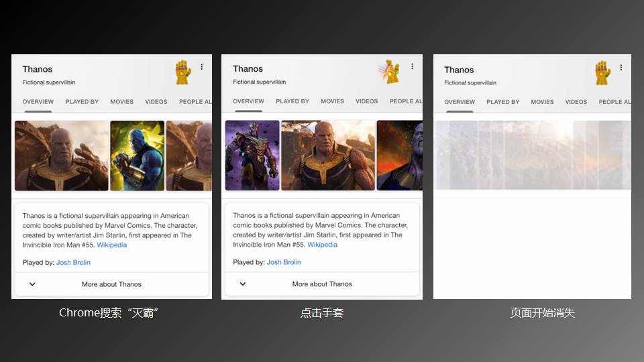The width and height of the screenshot is (644, 362).
Task: Open the MOVIES tab in the left panel
Action: (121, 102)
